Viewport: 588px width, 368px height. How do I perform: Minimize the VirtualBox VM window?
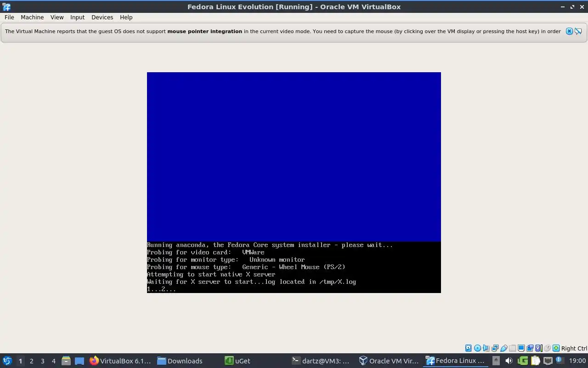pyautogui.click(x=563, y=7)
